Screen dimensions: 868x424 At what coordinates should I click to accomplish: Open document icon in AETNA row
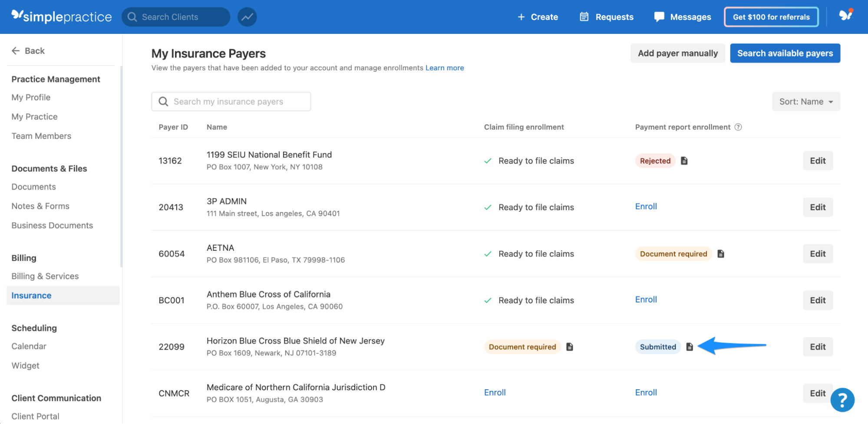(x=720, y=253)
